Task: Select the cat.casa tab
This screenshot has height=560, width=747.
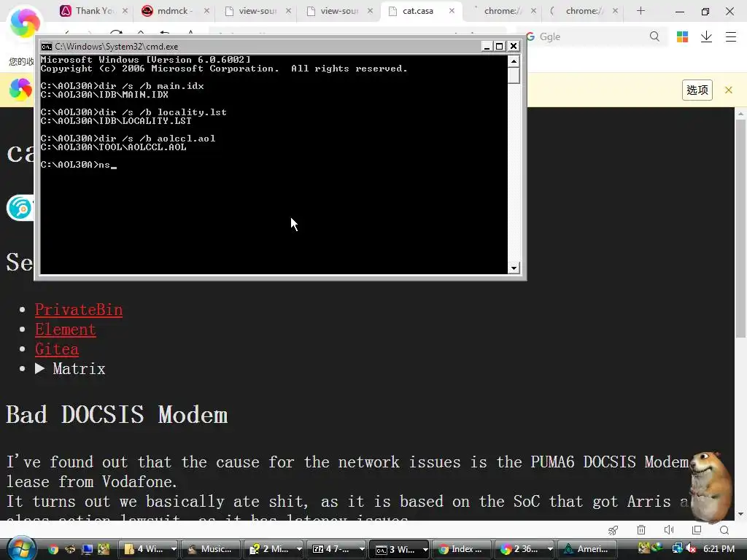Action: pyautogui.click(x=417, y=10)
